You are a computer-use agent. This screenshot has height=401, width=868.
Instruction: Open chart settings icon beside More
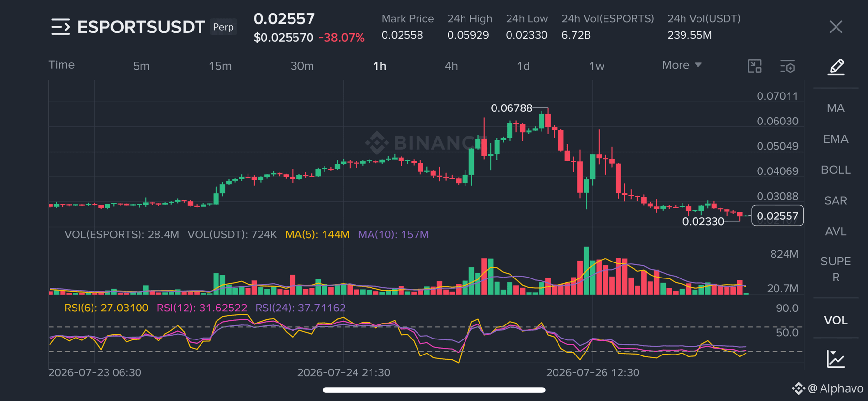point(788,66)
